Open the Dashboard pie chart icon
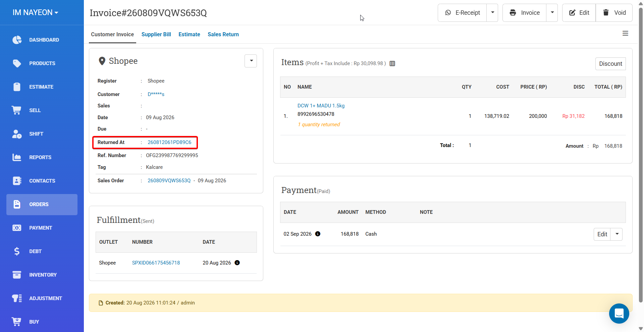This screenshot has height=332, width=644. [x=17, y=40]
